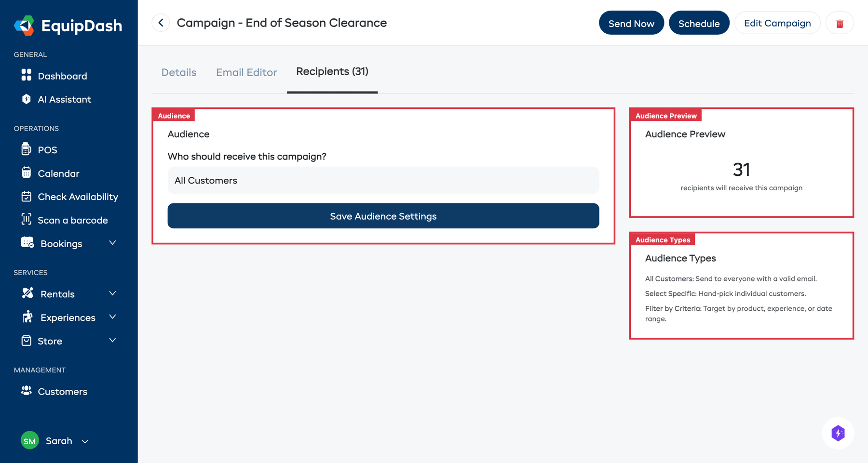Open the All Customers audience selector

point(383,180)
